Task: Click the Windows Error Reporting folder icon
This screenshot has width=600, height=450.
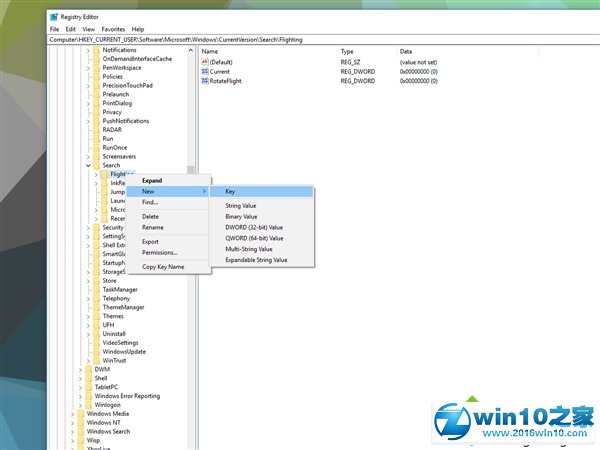Action: pyautogui.click(x=88, y=395)
